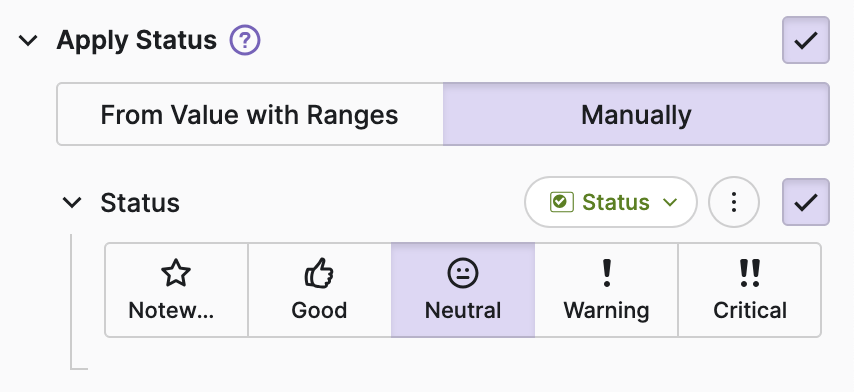The height and width of the screenshot is (392, 854).
Task: Collapse the Status subsection chevron
Action: [72, 203]
